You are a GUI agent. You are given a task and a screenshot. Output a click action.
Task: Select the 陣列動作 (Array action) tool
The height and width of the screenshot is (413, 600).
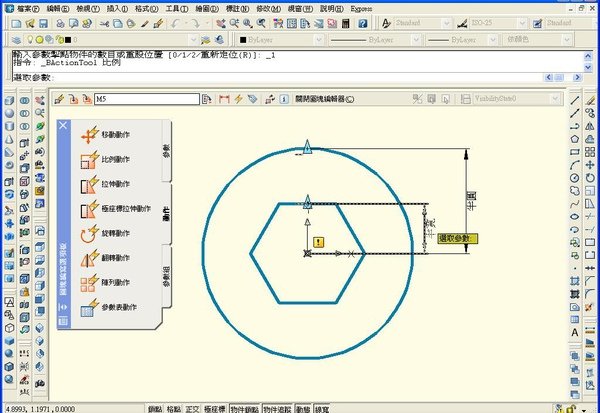click(x=105, y=283)
